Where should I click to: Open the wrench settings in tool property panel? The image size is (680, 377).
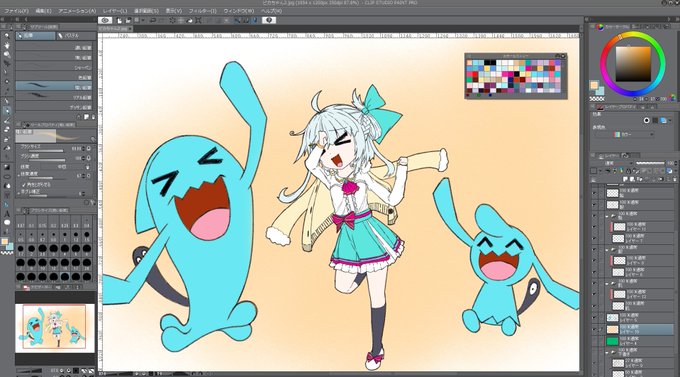[93, 202]
